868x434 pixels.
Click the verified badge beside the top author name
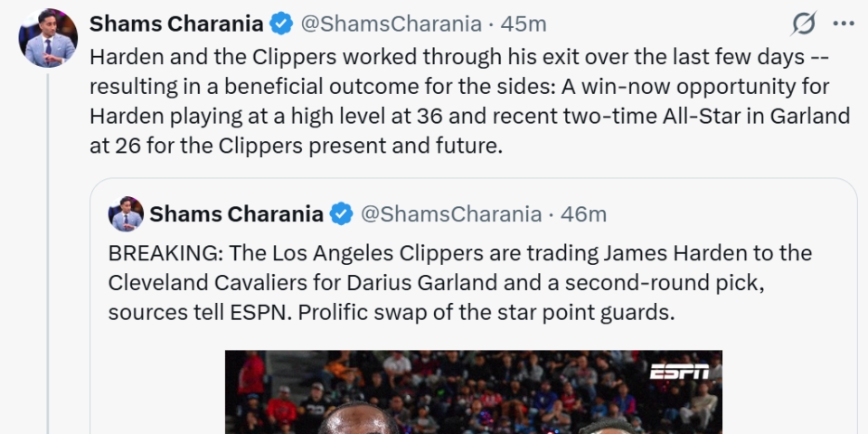281,24
